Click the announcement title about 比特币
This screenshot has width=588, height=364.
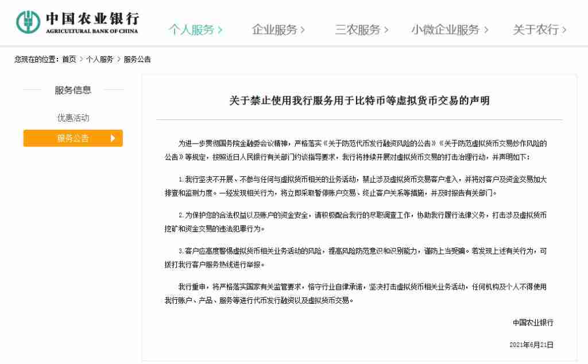359,100
